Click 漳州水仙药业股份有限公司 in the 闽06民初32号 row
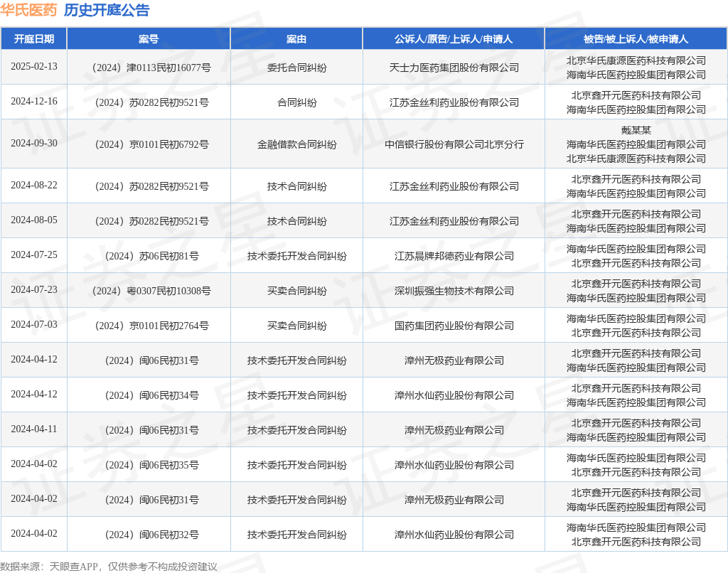The height and width of the screenshot is (573, 728). (454, 535)
